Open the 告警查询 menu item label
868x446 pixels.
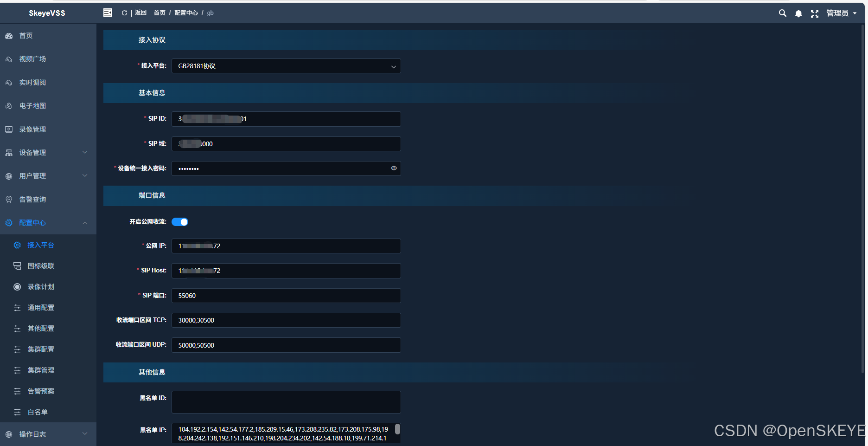click(32, 200)
